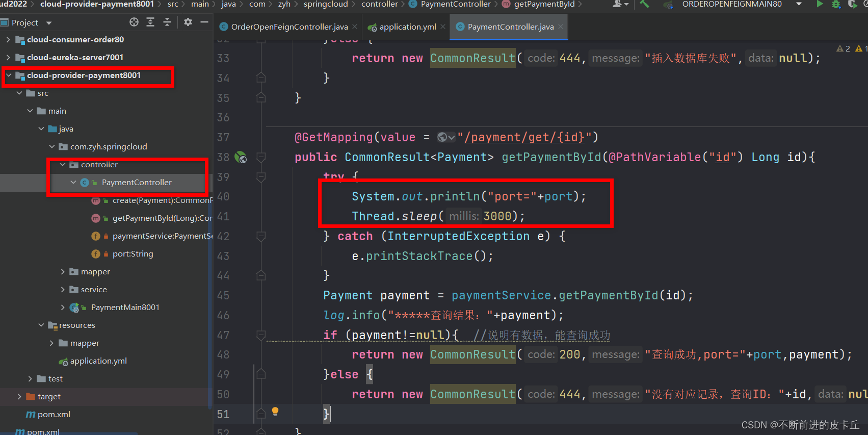Screen dimensions: 868x435
Task: Open Project panel gear options
Action: (188, 22)
